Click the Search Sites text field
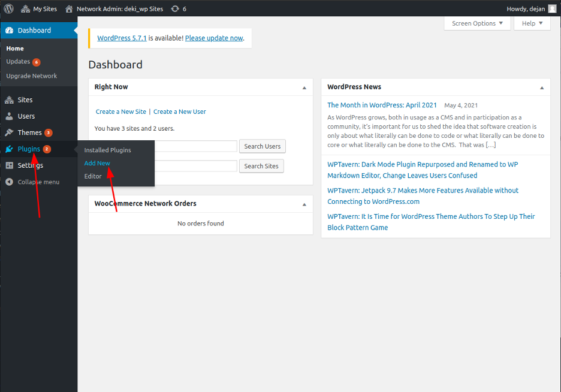The width and height of the screenshot is (561, 392). point(198,166)
